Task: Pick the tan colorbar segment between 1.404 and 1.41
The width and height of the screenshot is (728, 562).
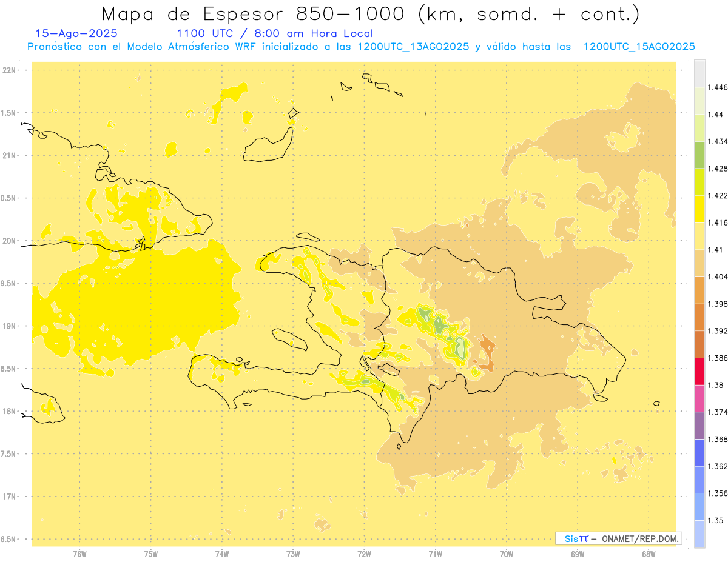Action: click(x=699, y=263)
